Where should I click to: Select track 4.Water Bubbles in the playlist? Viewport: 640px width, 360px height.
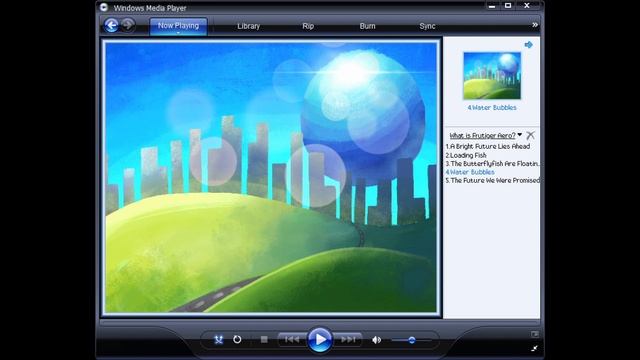[470, 172]
